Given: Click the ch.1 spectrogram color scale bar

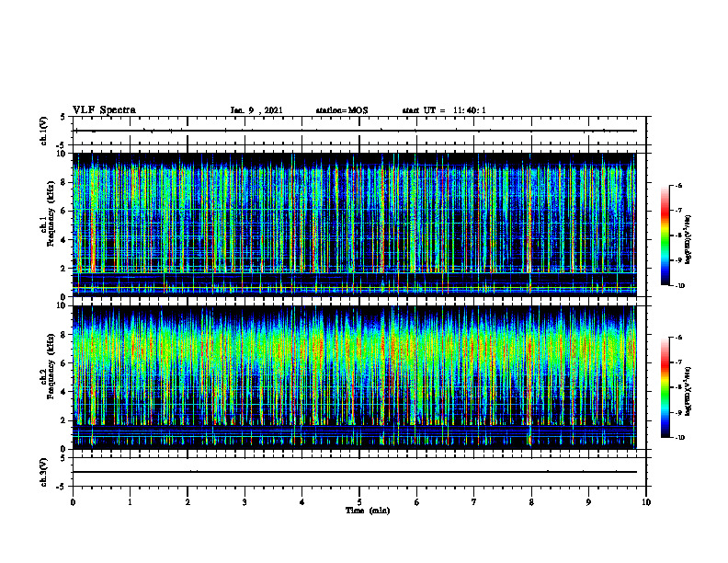Looking at the screenshot, I should 665,236.
